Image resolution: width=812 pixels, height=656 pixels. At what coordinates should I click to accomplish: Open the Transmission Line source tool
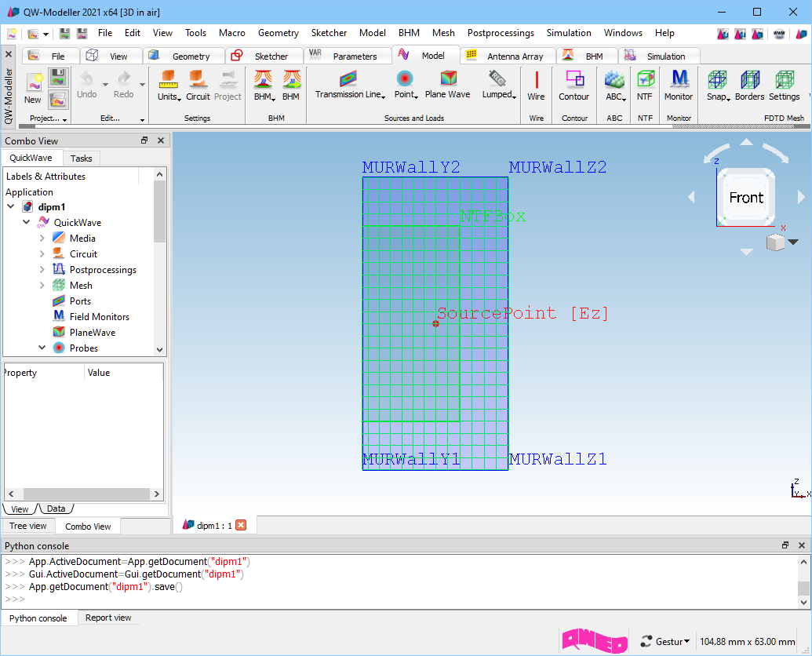tap(350, 85)
